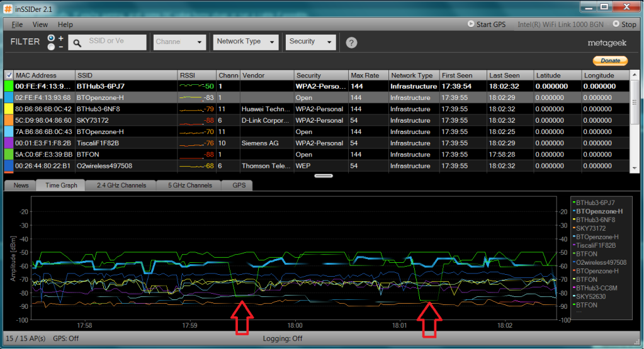Open the Network Type filter dropdown

tap(246, 42)
